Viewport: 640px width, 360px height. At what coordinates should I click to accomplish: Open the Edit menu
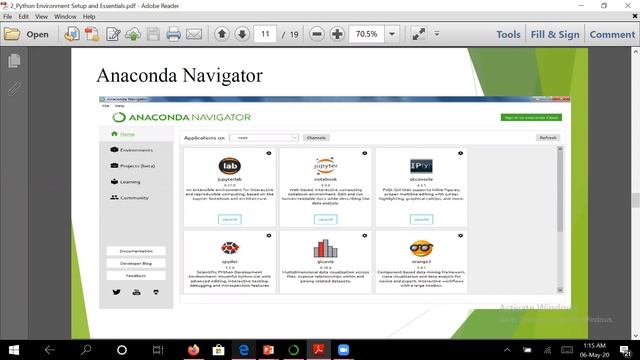pyautogui.click(x=24, y=17)
